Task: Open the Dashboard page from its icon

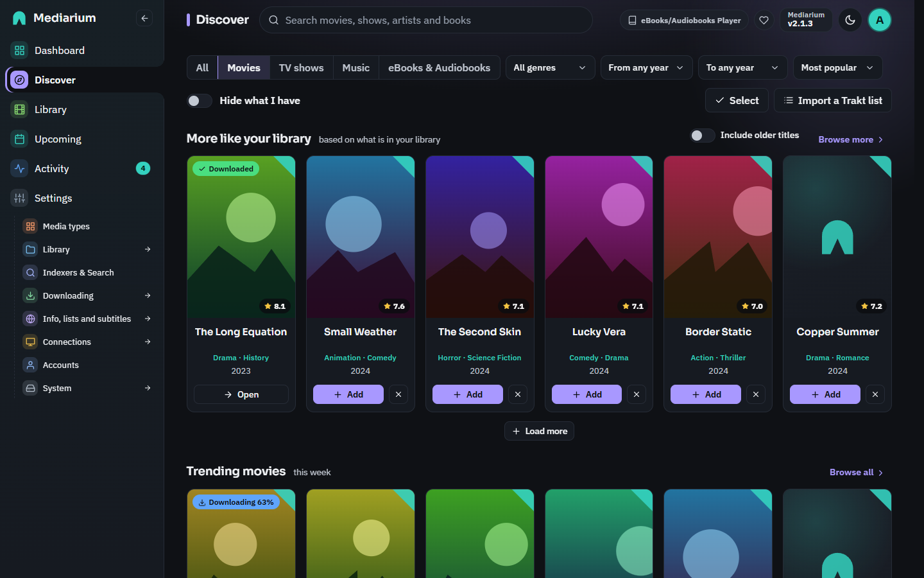Action: click(x=20, y=50)
